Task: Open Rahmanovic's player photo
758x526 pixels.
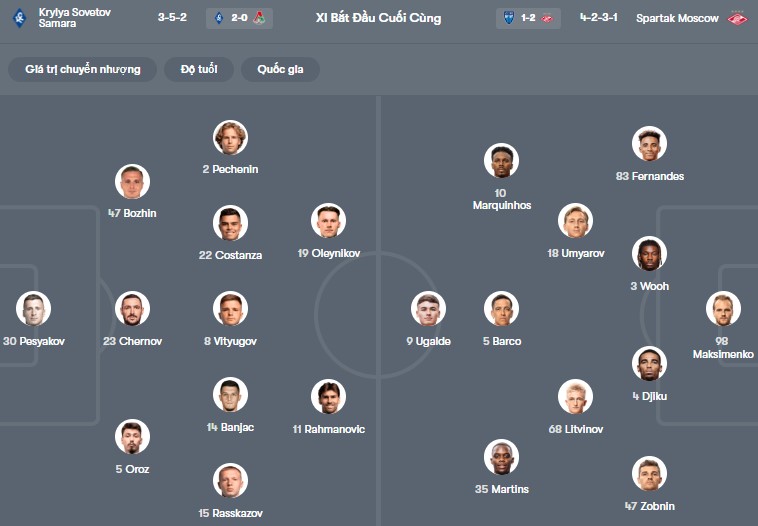Action: pyautogui.click(x=328, y=397)
